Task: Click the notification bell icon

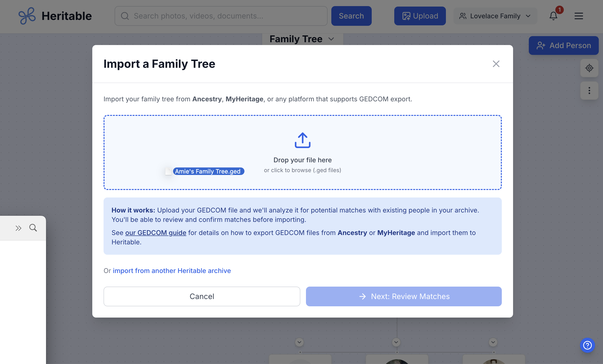Action: (553, 16)
